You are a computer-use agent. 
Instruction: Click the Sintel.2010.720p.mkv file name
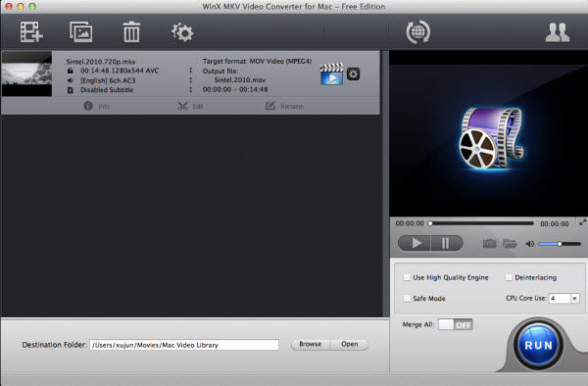[101, 62]
